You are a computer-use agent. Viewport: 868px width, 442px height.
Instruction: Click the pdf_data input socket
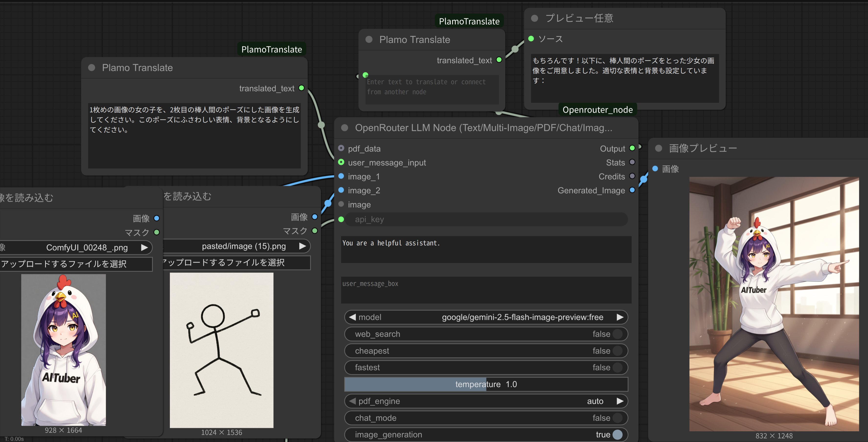pyautogui.click(x=341, y=148)
